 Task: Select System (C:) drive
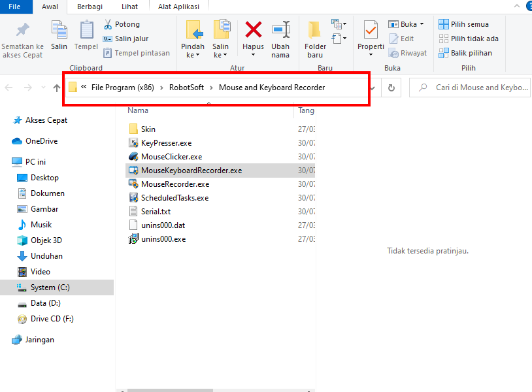pyautogui.click(x=50, y=287)
